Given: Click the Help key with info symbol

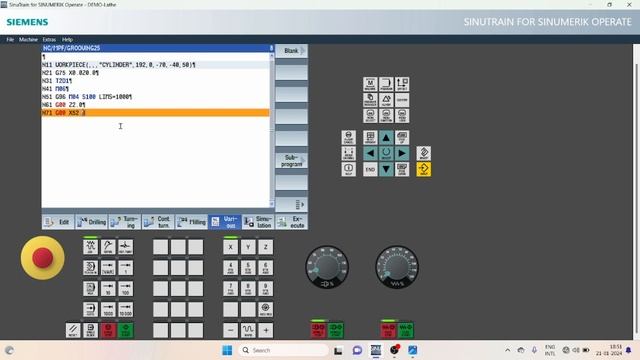Looking at the screenshot, I should (x=349, y=169).
